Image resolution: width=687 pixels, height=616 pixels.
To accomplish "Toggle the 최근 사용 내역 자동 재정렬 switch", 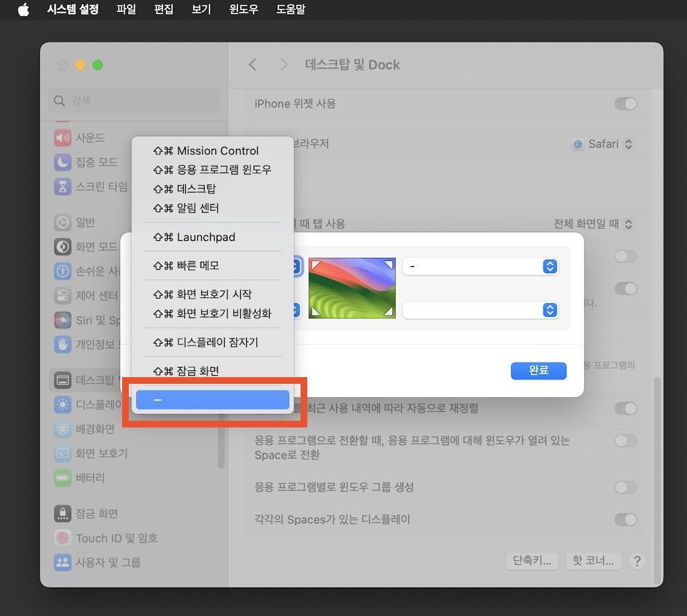I will coord(626,409).
